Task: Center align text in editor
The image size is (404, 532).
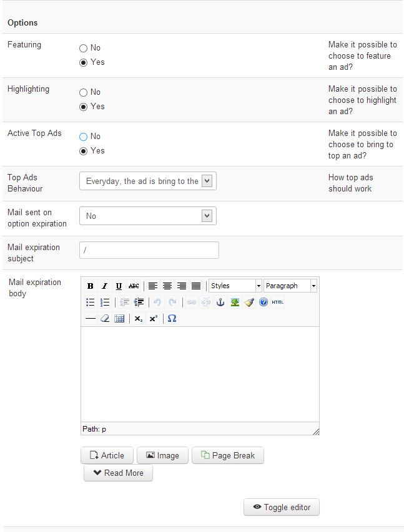Action: pos(167,286)
